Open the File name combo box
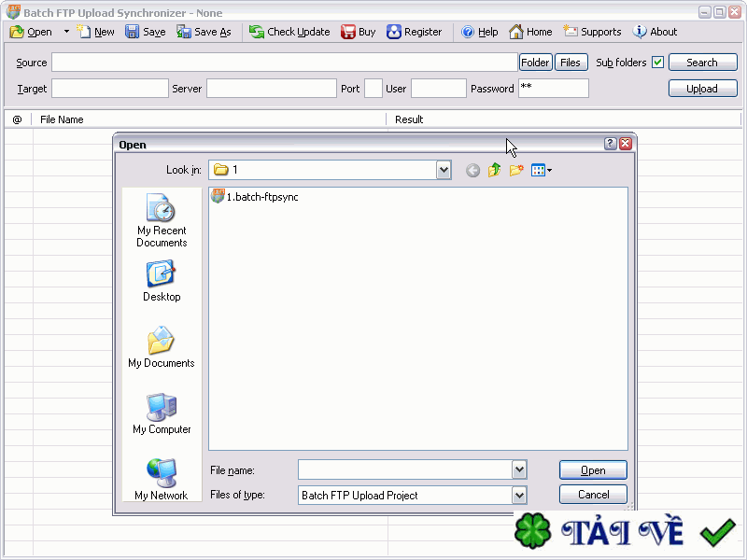 [521, 469]
